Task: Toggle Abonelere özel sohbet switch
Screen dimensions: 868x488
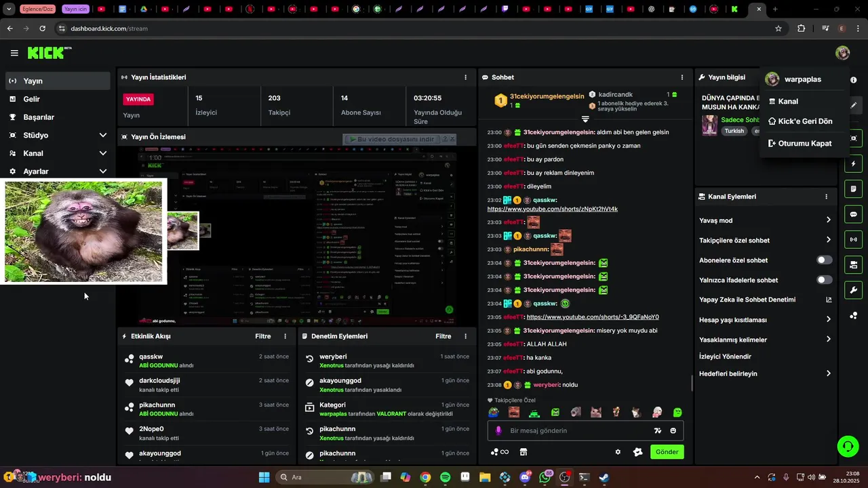Action: (825, 260)
